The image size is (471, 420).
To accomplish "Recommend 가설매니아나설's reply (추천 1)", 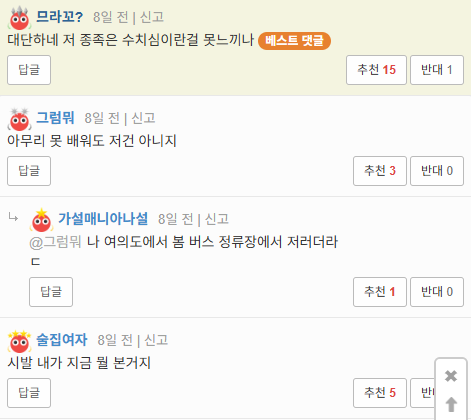I will pos(380,292).
